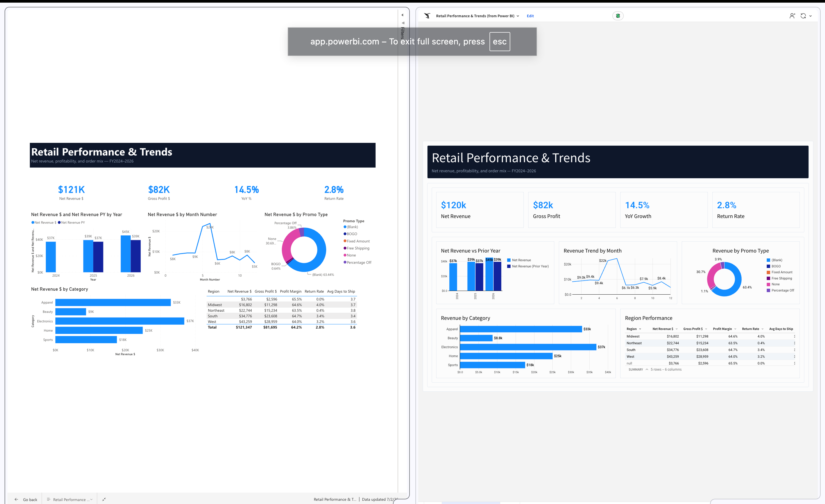Click the $121K Net Revenue card in Power BI

point(71,192)
